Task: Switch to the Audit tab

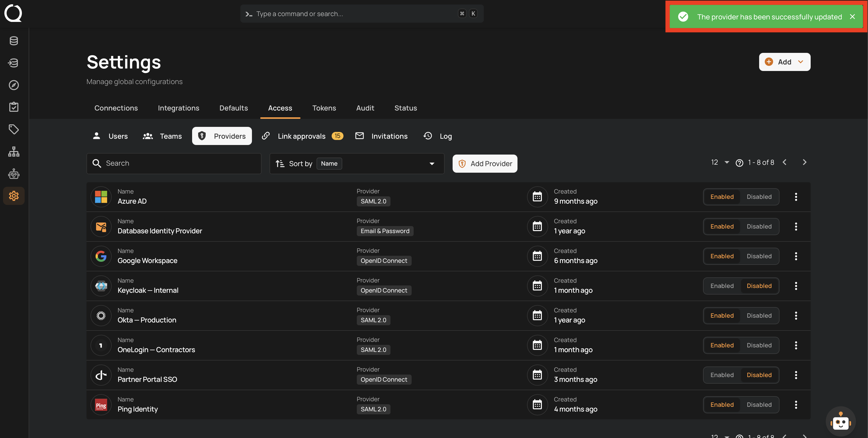Action: [365, 108]
